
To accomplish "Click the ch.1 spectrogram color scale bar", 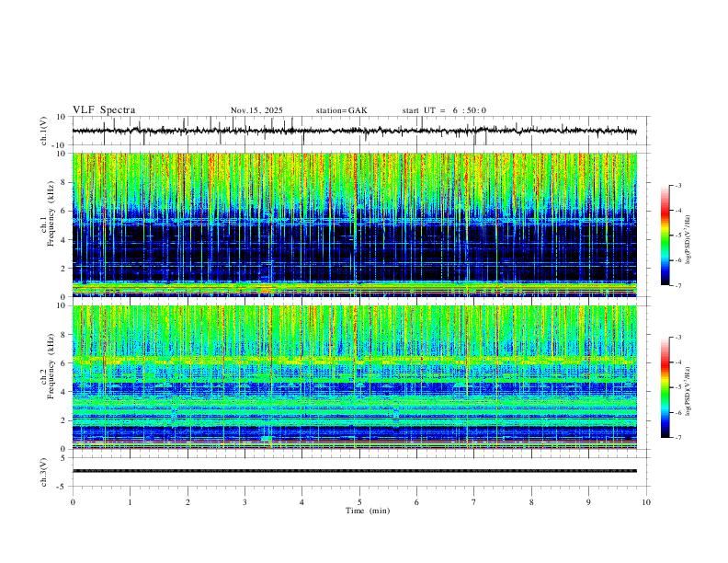I will [665, 235].
